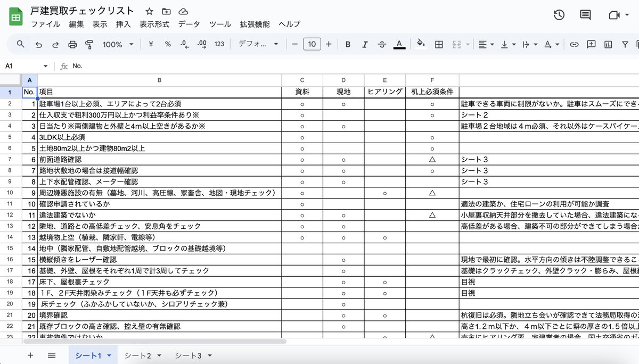
Task: Open the fill color picker
Action: [421, 44]
